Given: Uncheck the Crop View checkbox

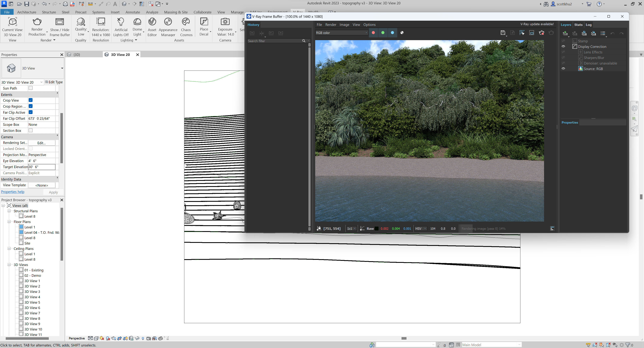Looking at the screenshot, I should [31, 100].
